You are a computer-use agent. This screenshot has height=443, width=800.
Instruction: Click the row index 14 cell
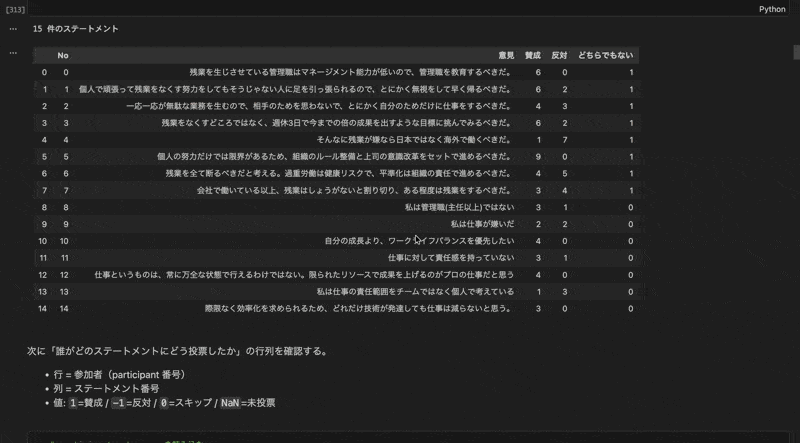[x=43, y=309]
